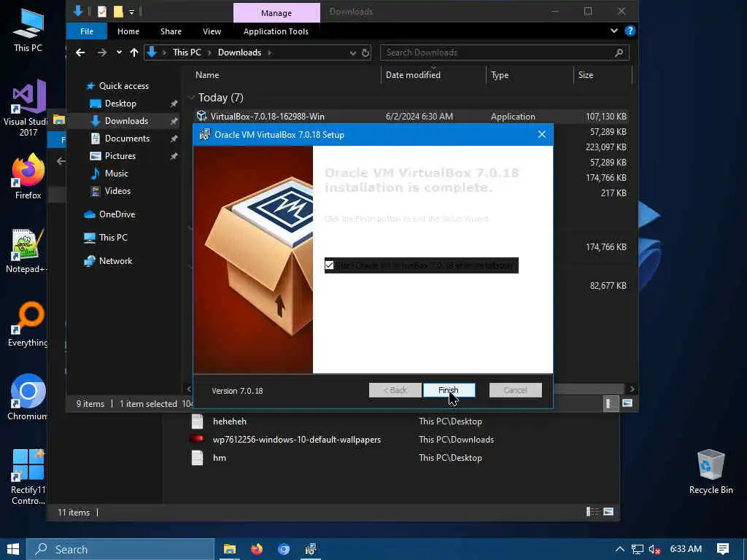This screenshot has height=560, width=747.
Task: Select wp7612256-windows-10-default-wallpapers file
Action: pyautogui.click(x=296, y=440)
